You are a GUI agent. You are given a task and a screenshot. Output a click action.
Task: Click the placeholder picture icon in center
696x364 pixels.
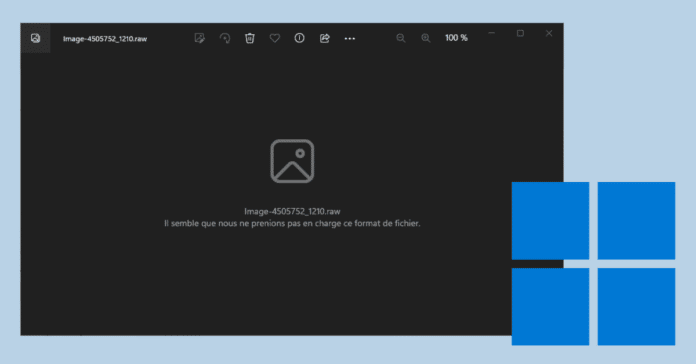coord(292,161)
